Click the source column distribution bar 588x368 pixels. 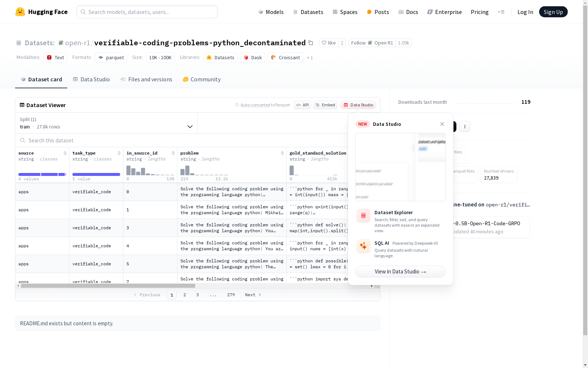coord(42,174)
